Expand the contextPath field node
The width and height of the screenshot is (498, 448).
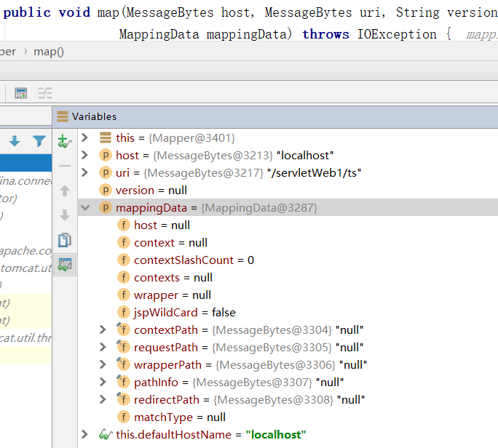(103, 329)
